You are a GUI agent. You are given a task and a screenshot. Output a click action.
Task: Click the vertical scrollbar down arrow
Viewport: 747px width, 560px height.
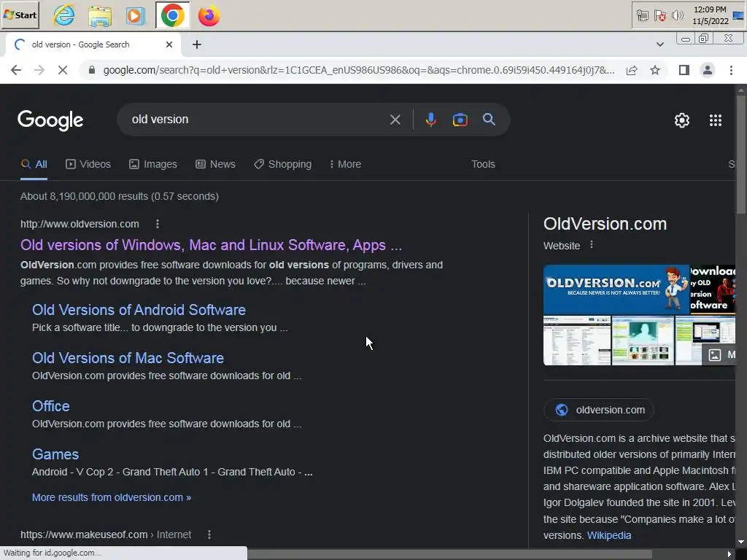point(741,542)
